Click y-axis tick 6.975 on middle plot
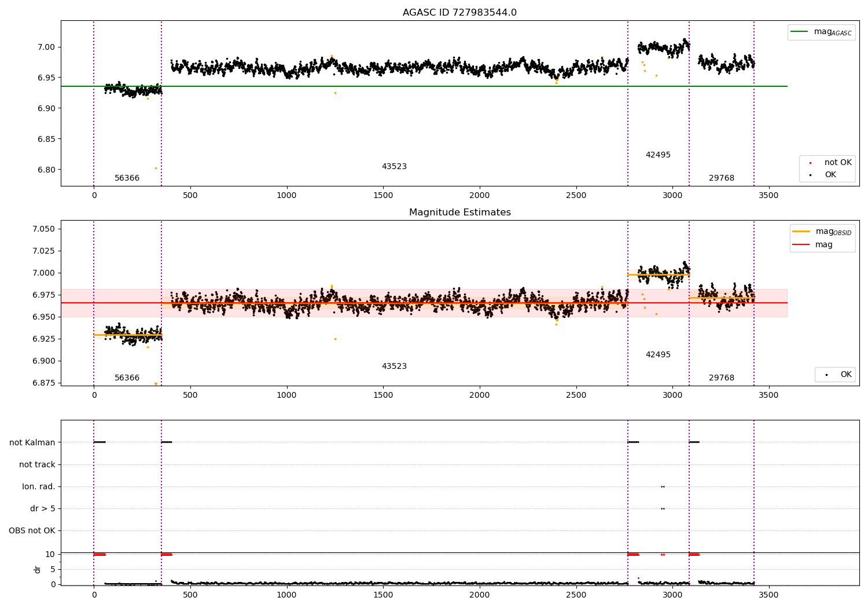 tap(43, 295)
